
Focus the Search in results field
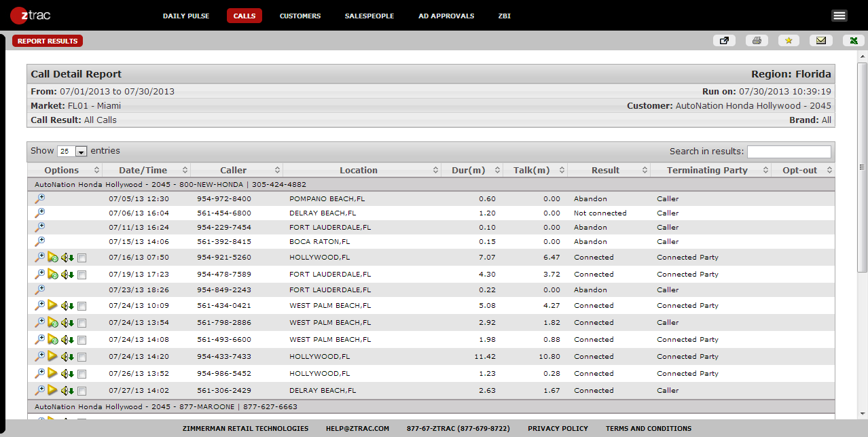click(789, 152)
